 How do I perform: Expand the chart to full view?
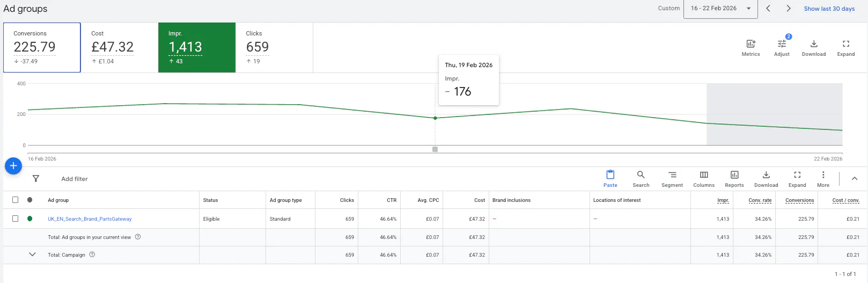click(846, 47)
